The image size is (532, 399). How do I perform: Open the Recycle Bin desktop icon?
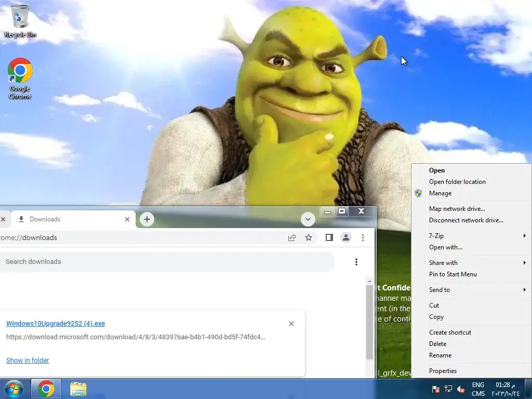pos(20,21)
